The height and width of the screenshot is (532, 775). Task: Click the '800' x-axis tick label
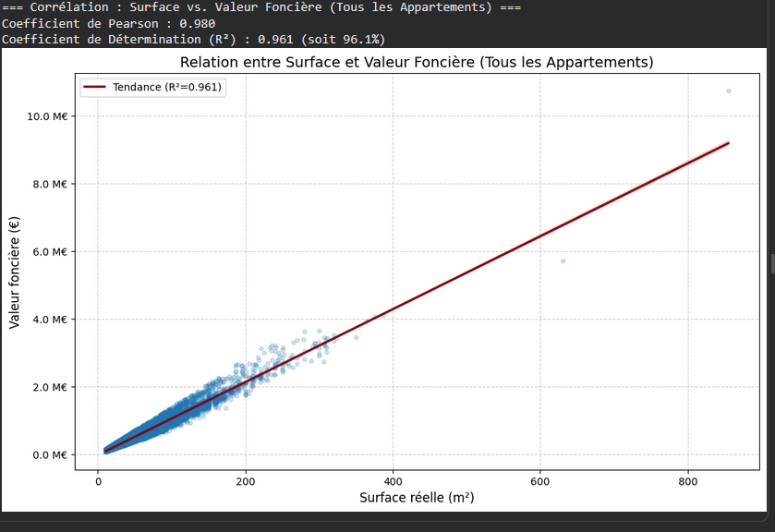(687, 481)
